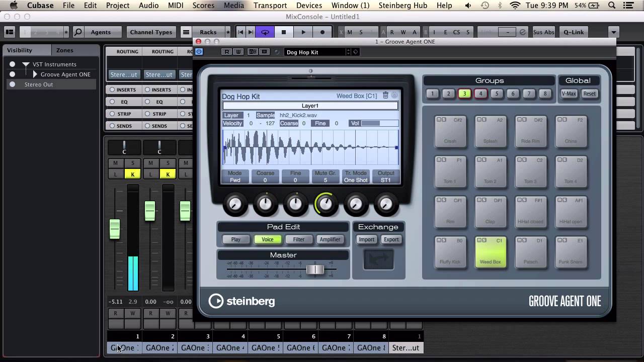The width and height of the screenshot is (644, 362).
Task: Start playback with the Play button
Action: tap(303, 32)
